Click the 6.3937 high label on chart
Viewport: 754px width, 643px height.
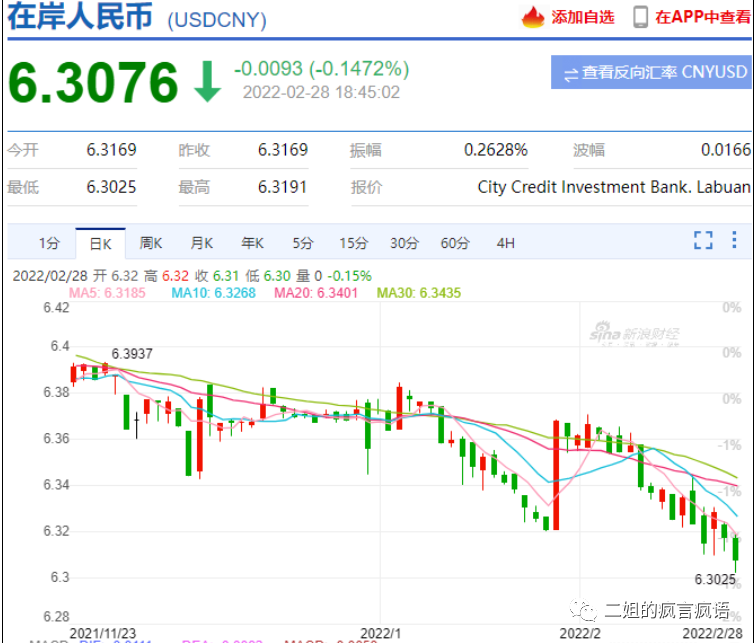pos(132,354)
